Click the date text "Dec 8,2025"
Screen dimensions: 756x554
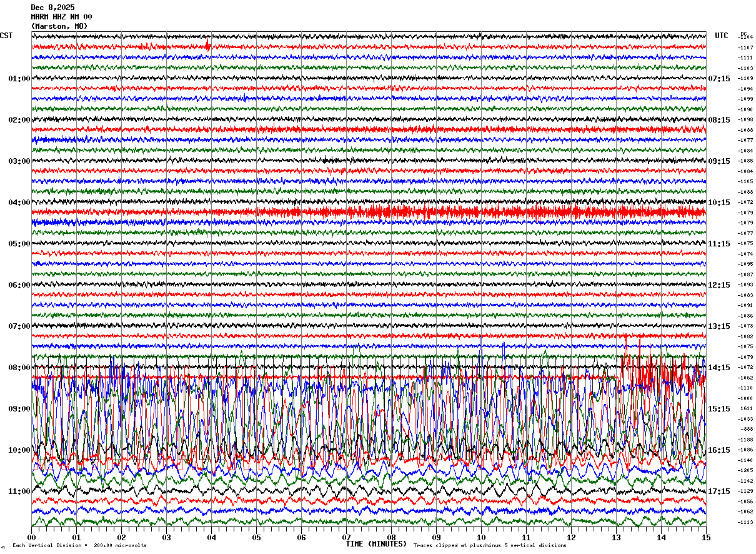pos(52,8)
